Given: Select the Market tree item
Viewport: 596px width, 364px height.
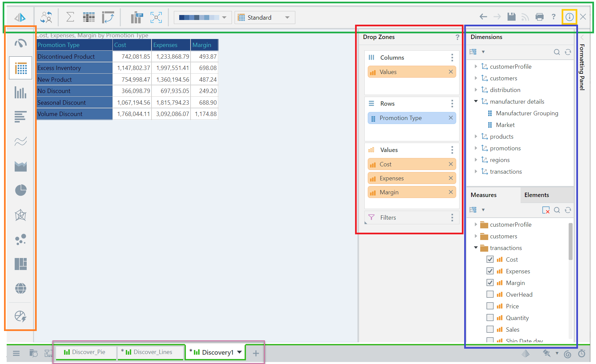Looking at the screenshot, I should tap(505, 125).
